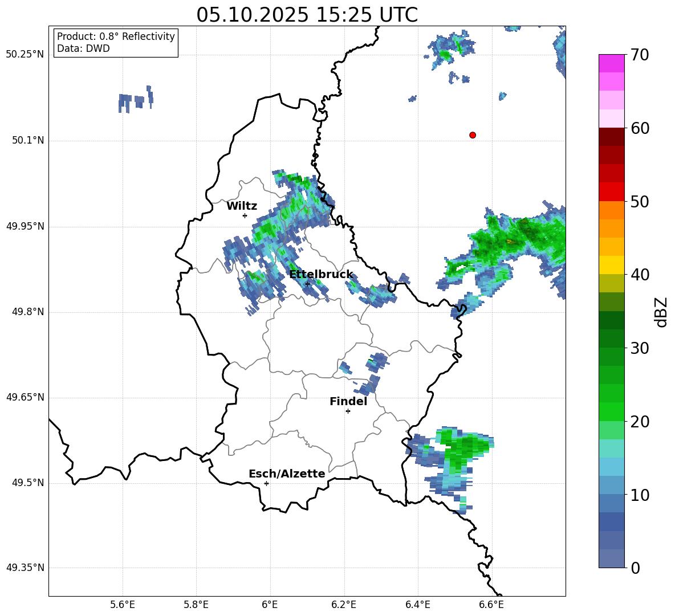Click the 50.1°N latitude label
675x616 pixels.
tap(29, 141)
